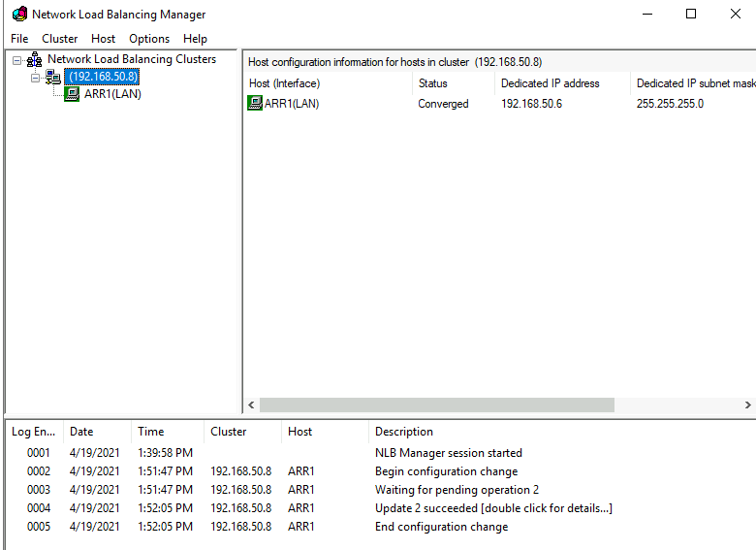Open the Options menu
The image size is (756, 550).
149,39
